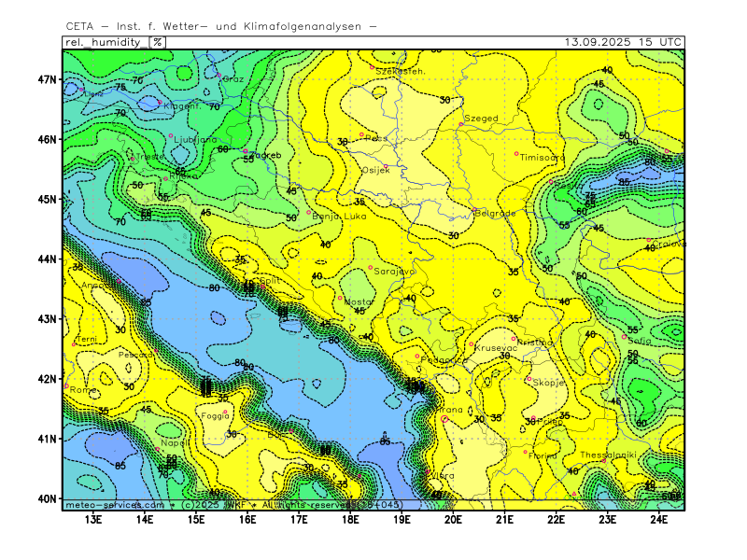The width and height of the screenshot is (747, 560).
Task: Click the Osijek city label
Action: pyautogui.click(x=376, y=170)
